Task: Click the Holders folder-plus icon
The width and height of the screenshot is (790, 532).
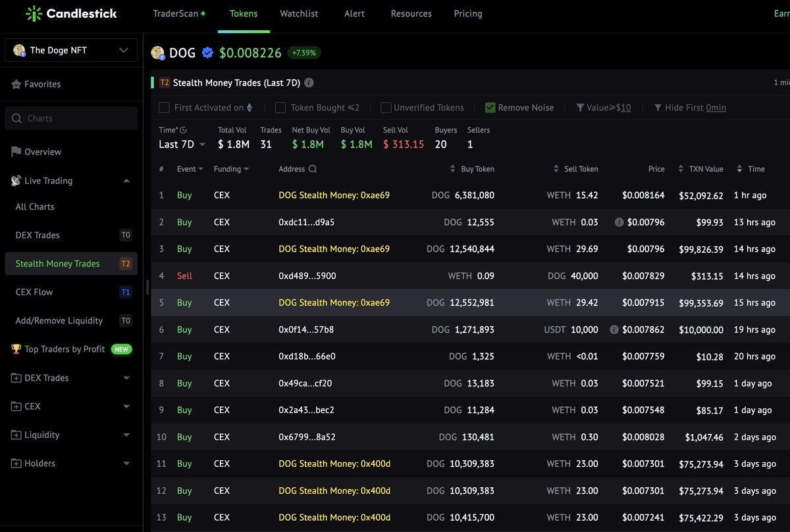Action: (x=16, y=464)
